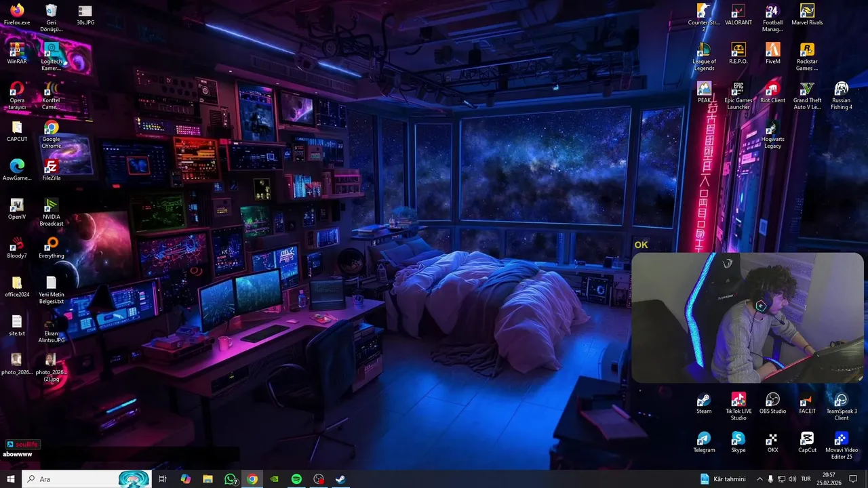Open the Geri Dönüşüm recycle bin
This screenshot has height=488, width=868.
tap(51, 18)
